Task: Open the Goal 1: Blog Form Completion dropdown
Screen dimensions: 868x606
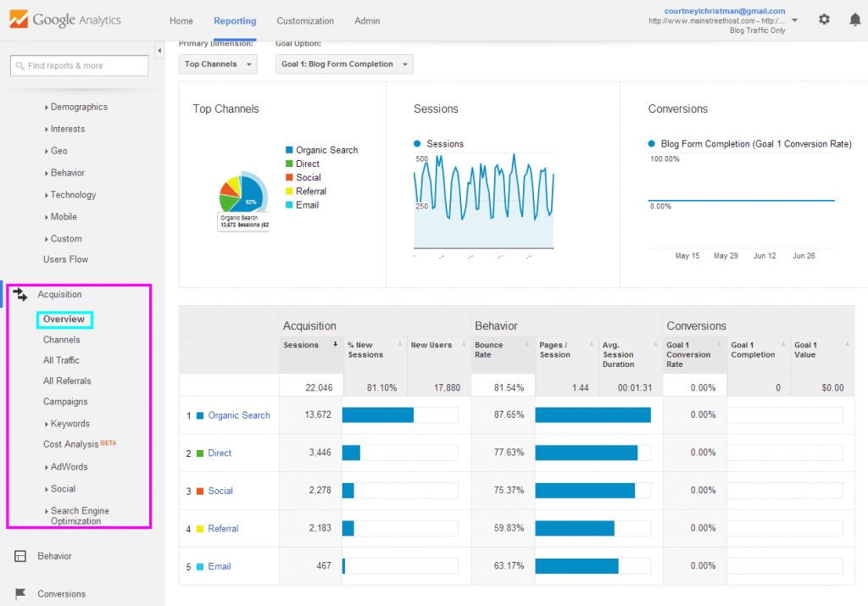Action: [x=344, y=64]
